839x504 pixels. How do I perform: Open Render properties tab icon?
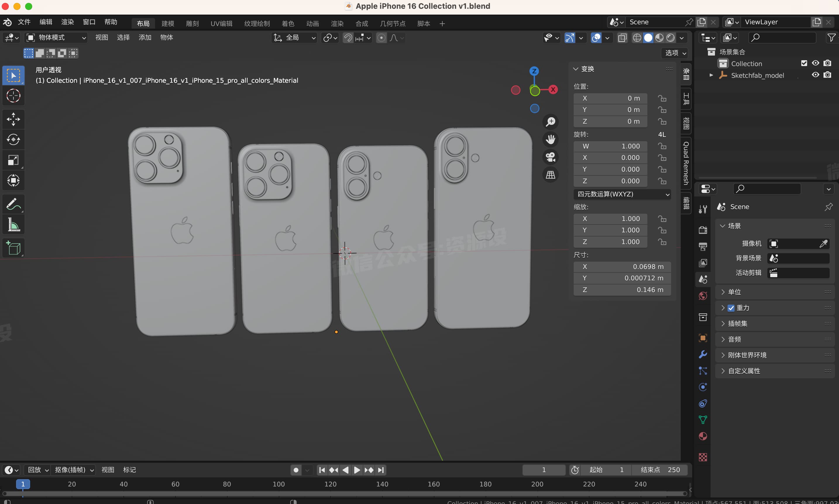(703, 230)
